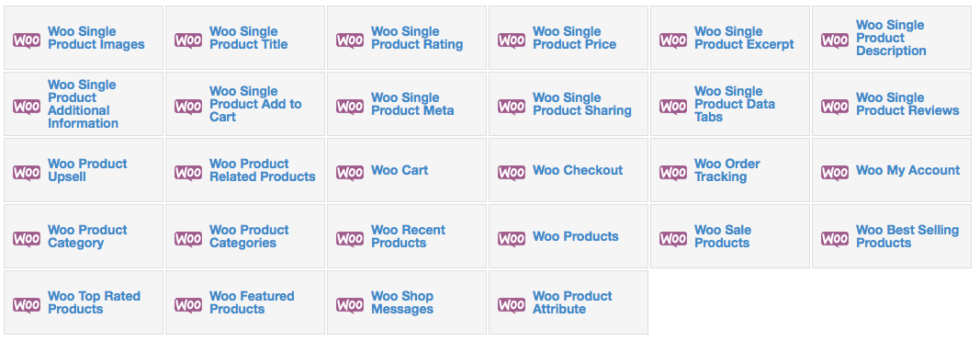Select the Woo icon beside Woo Checkout

click(x=512, y=172)
